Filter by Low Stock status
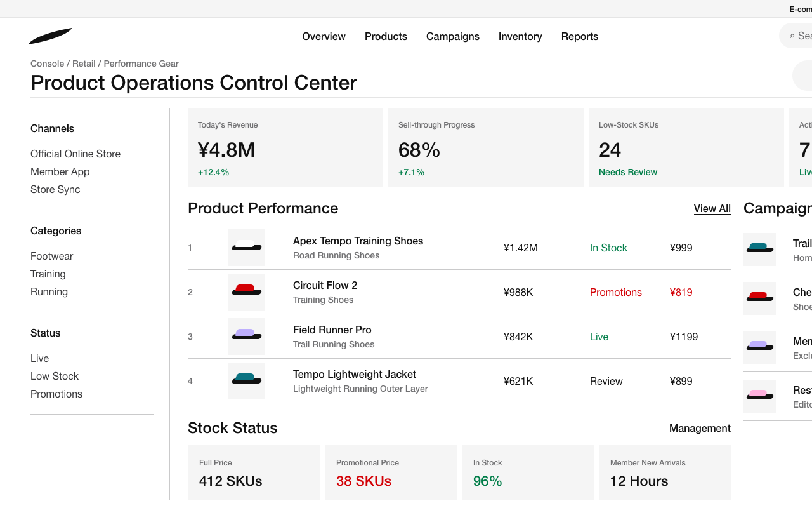This screenshot has width=812, height=508. click(x=55, y=376)
